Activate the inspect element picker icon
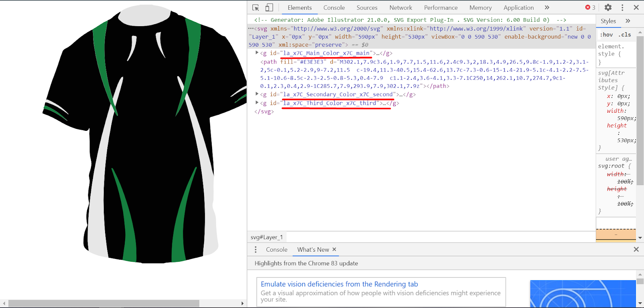 [256, 8]
